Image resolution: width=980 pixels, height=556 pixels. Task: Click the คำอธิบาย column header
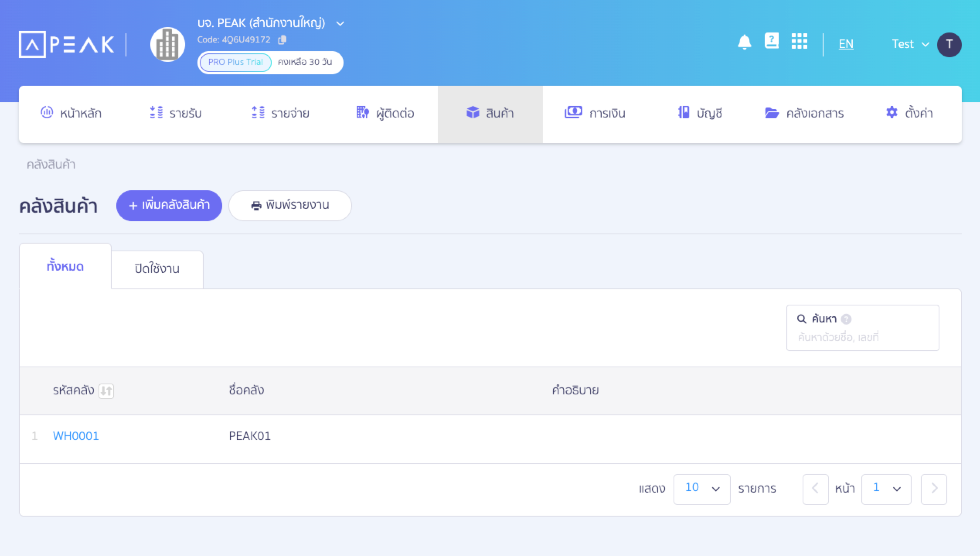click(575, 390)
